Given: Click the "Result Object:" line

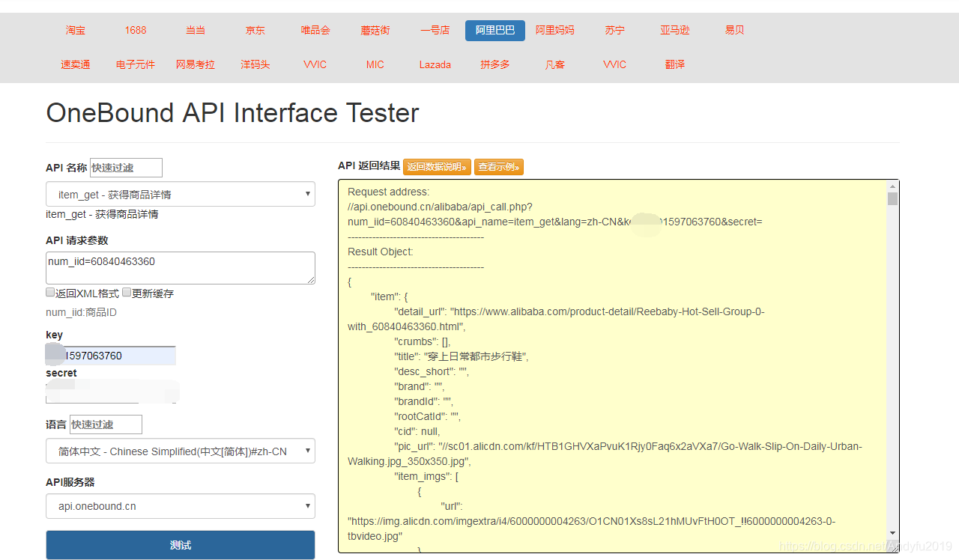Looking at the screenshot, I should click(x=381, y=252).
